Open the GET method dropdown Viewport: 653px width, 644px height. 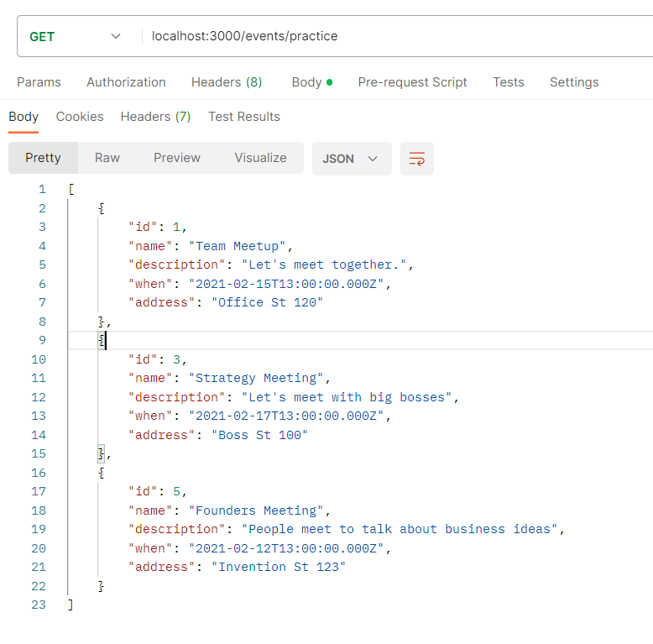tap(75, 36)
